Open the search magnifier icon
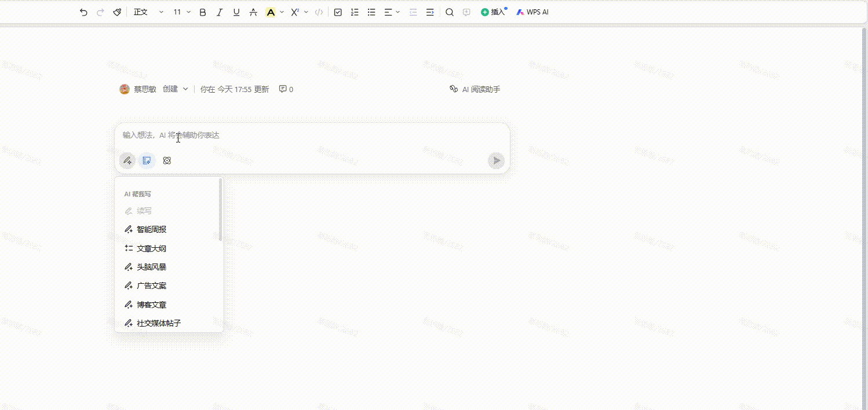This screenshot has width=868, height=410. (x=449, y=12)
